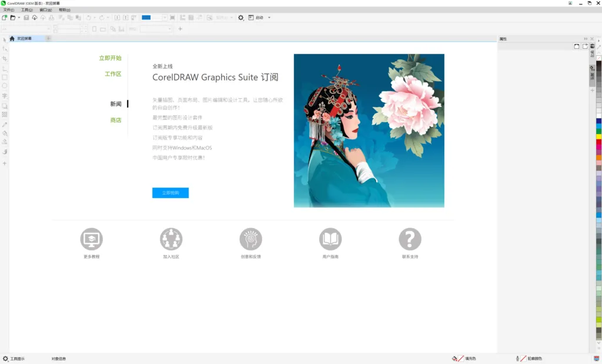Open the 帮助 menu
Image resolution: width=602 pixels, height=364 pixels.
click(65, 10)
